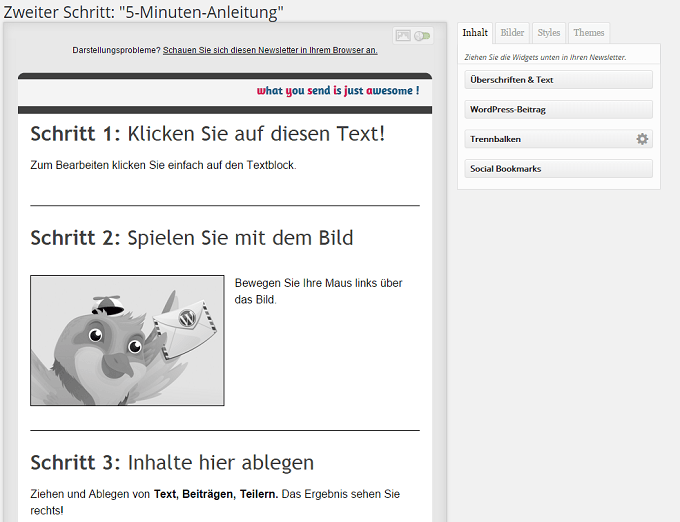
Task: Select the Überschriften & Text widget
Action: pyautogui.click(x=559, y=80)
